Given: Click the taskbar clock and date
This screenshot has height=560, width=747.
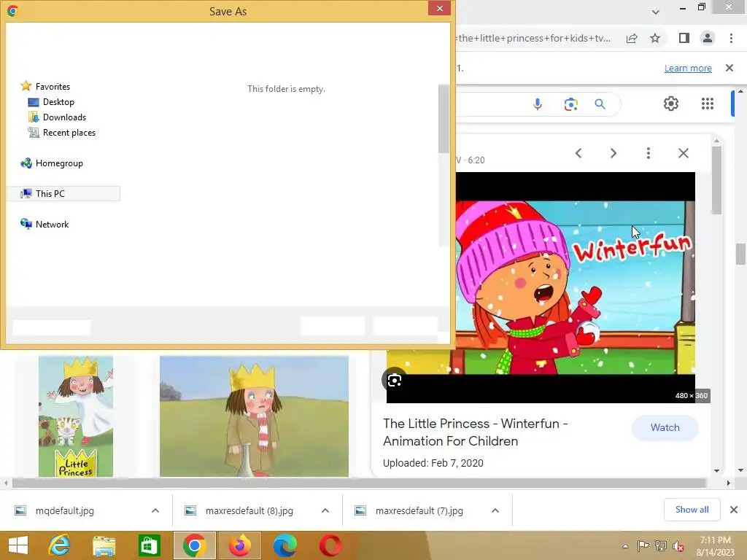Looking at the screenshot, I should [x=715, y=545].
